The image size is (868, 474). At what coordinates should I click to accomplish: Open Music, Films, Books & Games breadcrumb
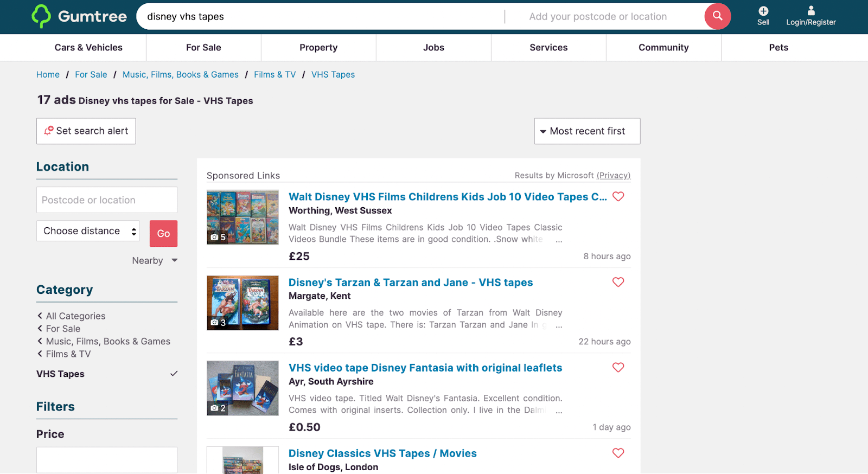pos(181,75)
